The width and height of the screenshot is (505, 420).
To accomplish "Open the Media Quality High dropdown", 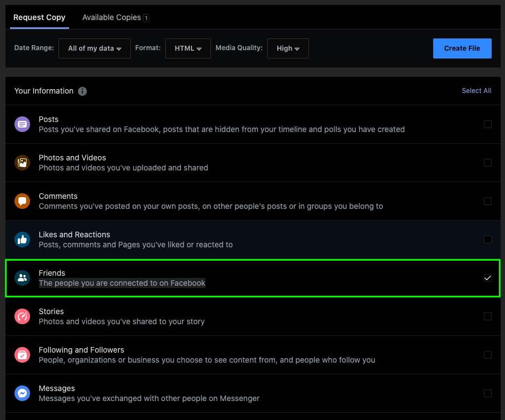I will pyautogui.click(x=288, y=48).
